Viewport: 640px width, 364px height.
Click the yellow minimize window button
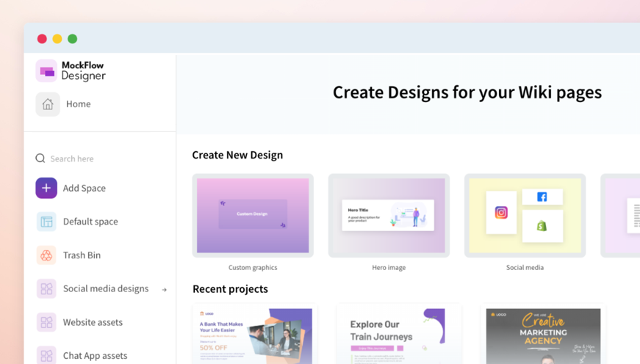coord(57,39)
